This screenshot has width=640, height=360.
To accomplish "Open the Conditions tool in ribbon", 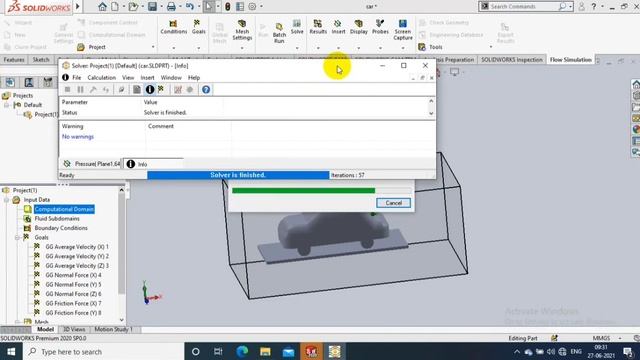I will click(x=173, y=27).
